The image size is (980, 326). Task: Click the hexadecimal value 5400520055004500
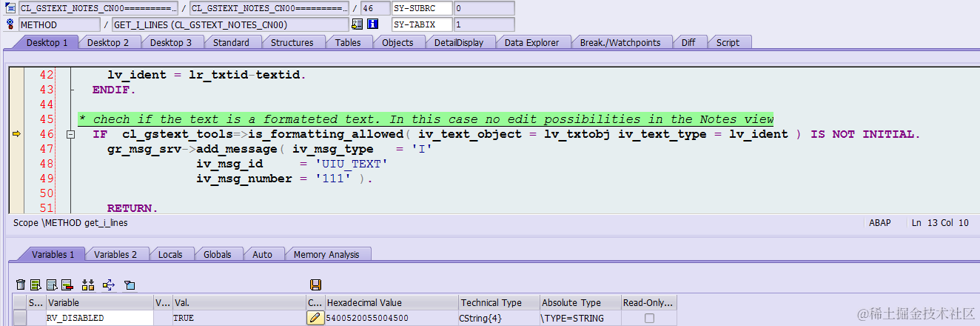pyautogui.click(x=391, y=318)
